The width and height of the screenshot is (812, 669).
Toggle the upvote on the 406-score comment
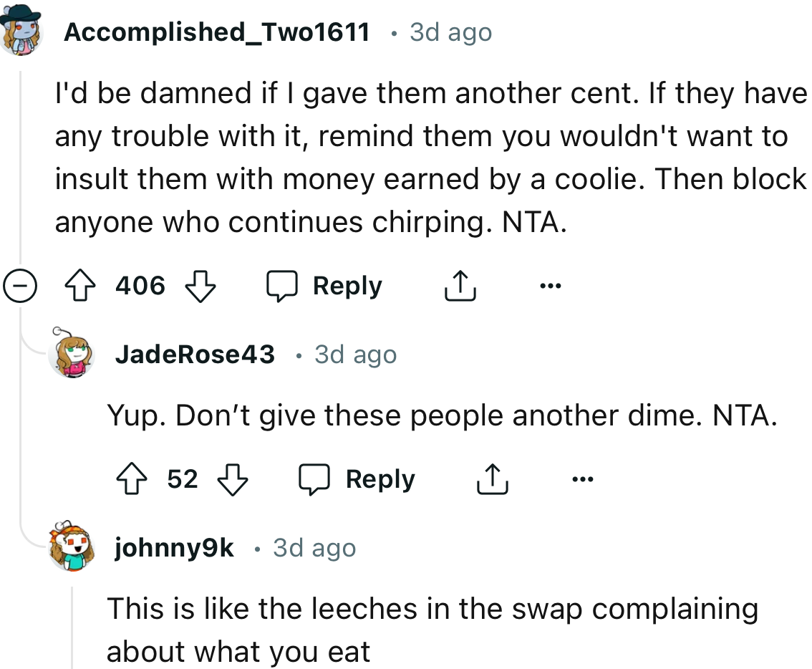coord(81,285)
